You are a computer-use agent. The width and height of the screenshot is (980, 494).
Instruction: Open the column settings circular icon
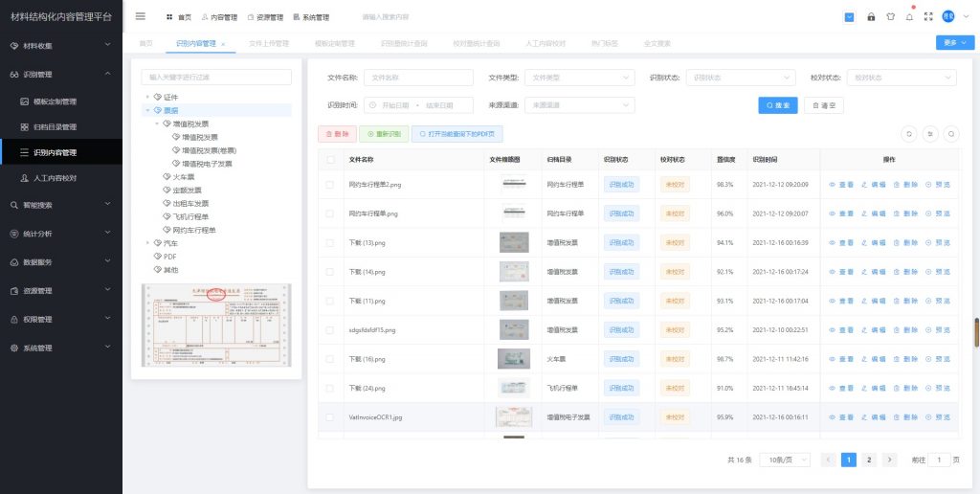tap(930, 134)
